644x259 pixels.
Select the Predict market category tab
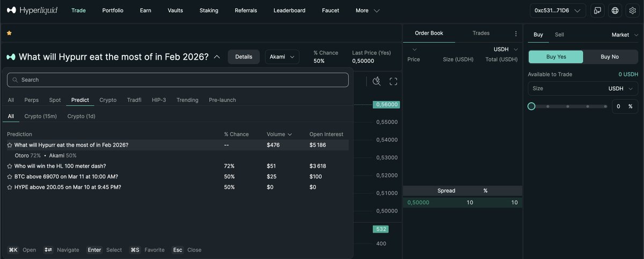click(x=80, y=100)
